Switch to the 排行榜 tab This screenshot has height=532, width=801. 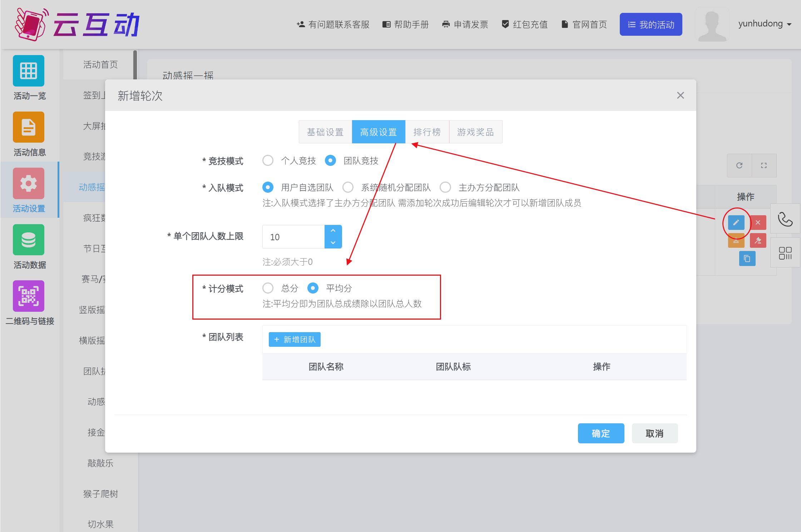point(427,132)
